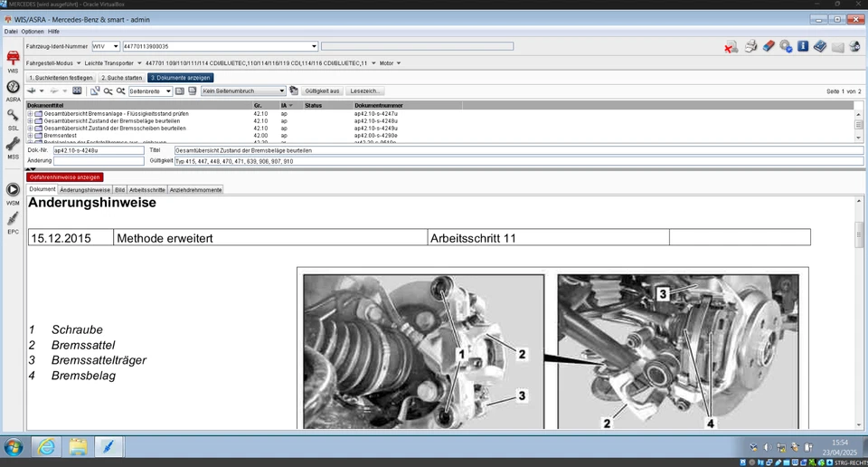Click the document viewer scroll down arrow
This screenshot has height=467, width=868.
859,424
